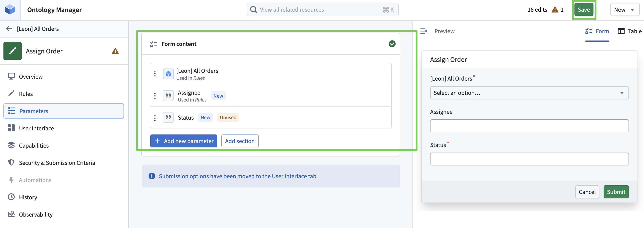Image resolution: width=644 pixels, height=228 pixels.
Task: Click the Add new parameter button
Action: [x=184, y=141]
